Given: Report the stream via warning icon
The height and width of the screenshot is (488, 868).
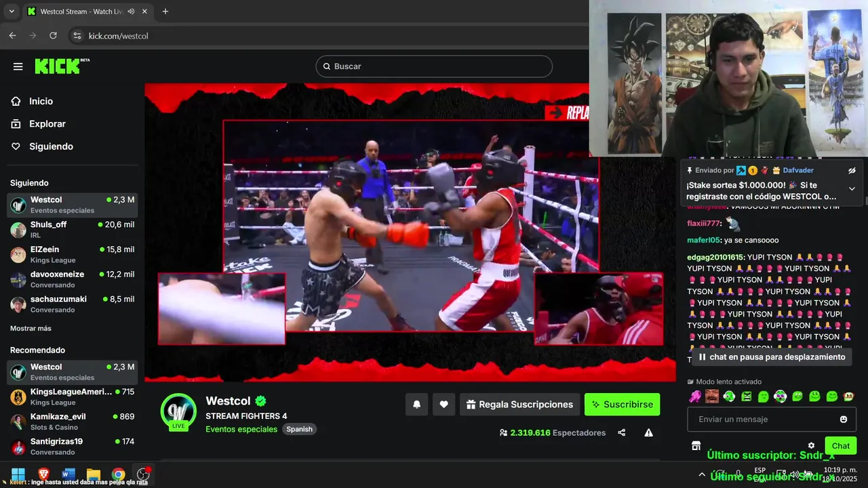Looking at the screenshot, I should tap(648, 432).
